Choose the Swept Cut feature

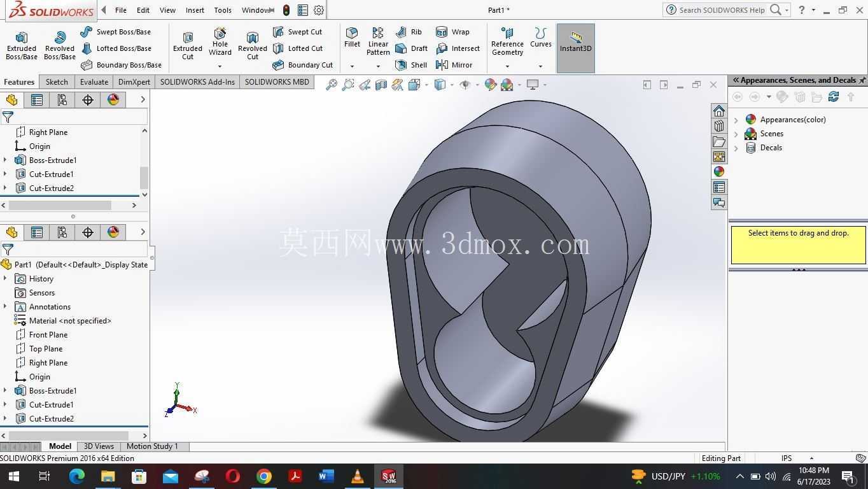pos(297,32)
